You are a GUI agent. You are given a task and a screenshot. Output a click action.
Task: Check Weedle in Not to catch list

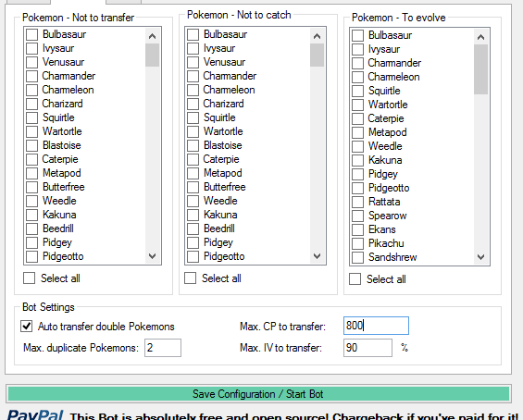[193, 201]
